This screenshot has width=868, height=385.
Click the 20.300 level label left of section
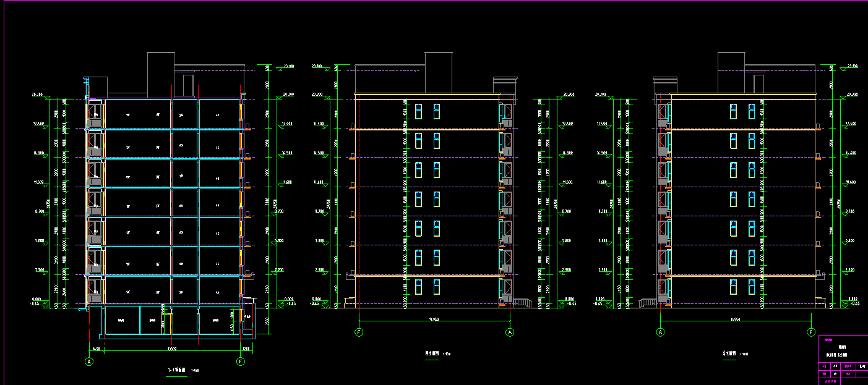pyautogui.click(x=37, y=95)
